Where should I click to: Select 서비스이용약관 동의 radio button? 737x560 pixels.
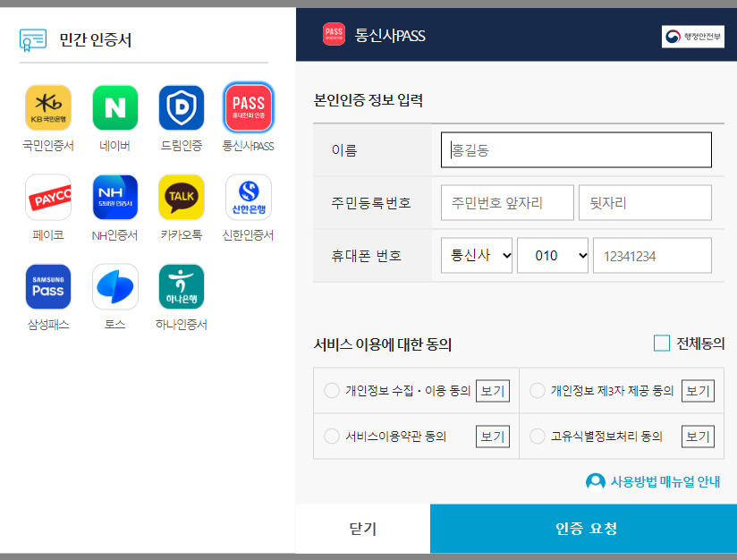point(331,436)
